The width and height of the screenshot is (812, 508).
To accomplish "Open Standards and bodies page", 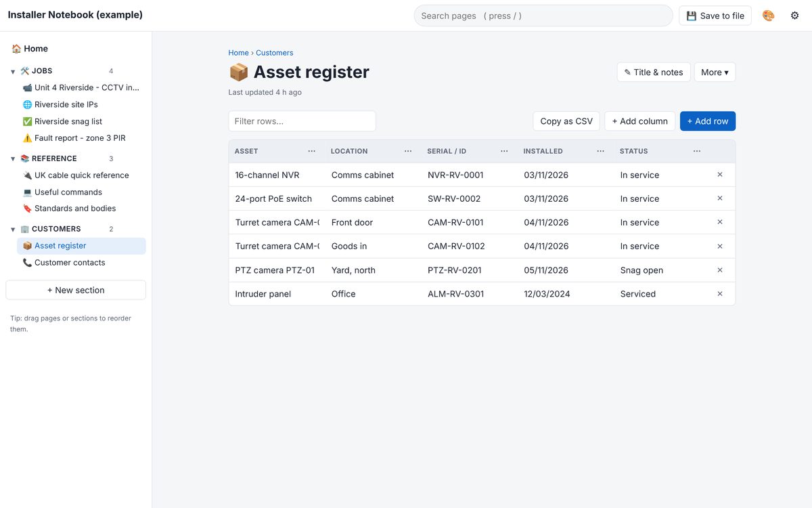I will click(x=81, y=209).
